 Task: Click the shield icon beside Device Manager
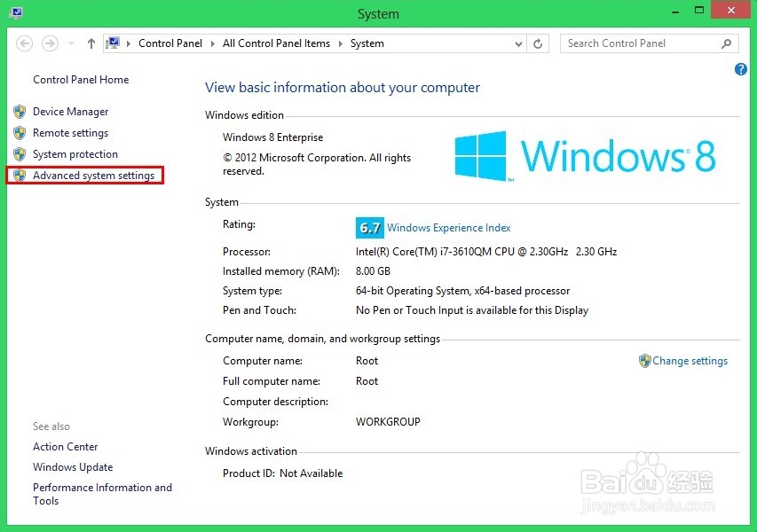point(20,112)
